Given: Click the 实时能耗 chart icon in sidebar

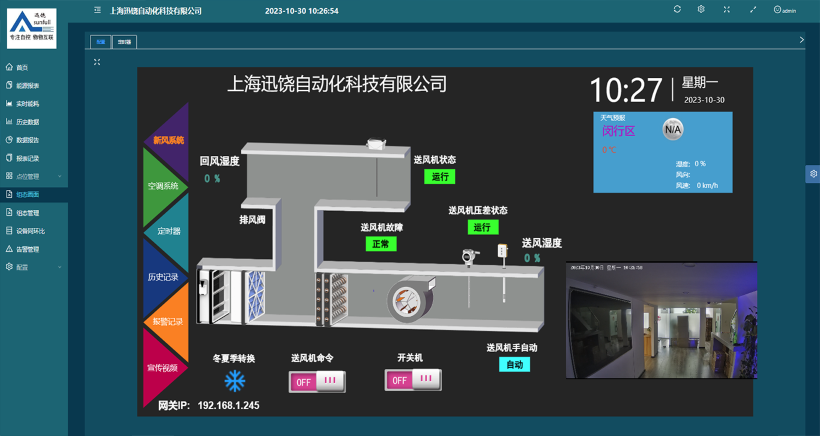Looking at the screenshot, I should tap(9, 104).
